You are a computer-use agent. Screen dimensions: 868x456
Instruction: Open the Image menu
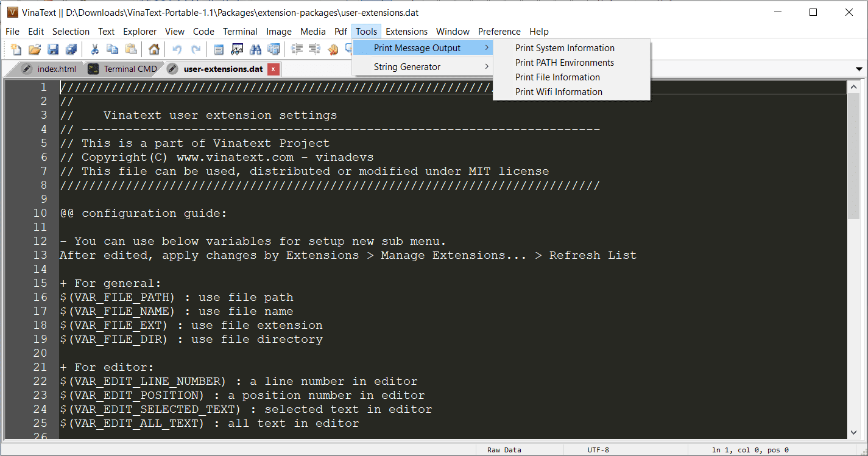tap(279, 32)
